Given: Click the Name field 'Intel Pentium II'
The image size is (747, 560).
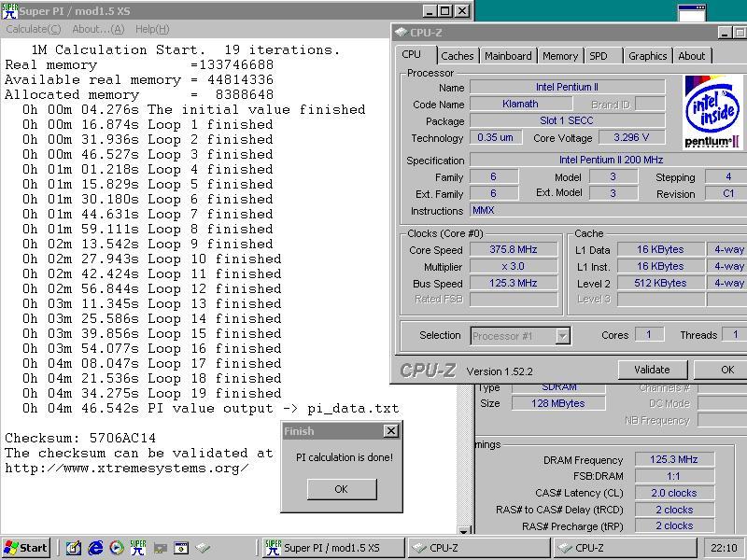Looking at the screenshot, I should pos(567,87).
